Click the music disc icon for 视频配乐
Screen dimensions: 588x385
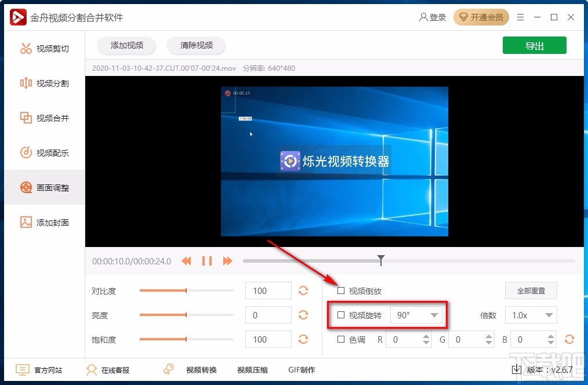point(26,152)
